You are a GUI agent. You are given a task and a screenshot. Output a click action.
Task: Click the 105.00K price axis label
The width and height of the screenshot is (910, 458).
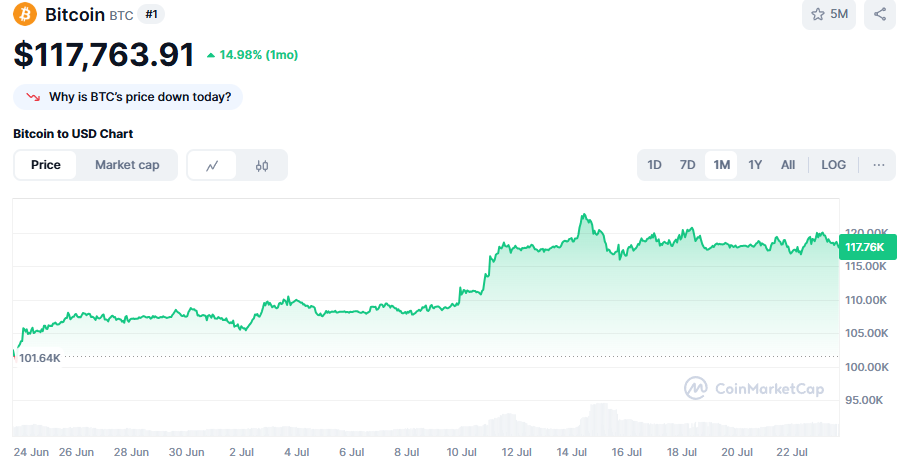click(866, 333)
